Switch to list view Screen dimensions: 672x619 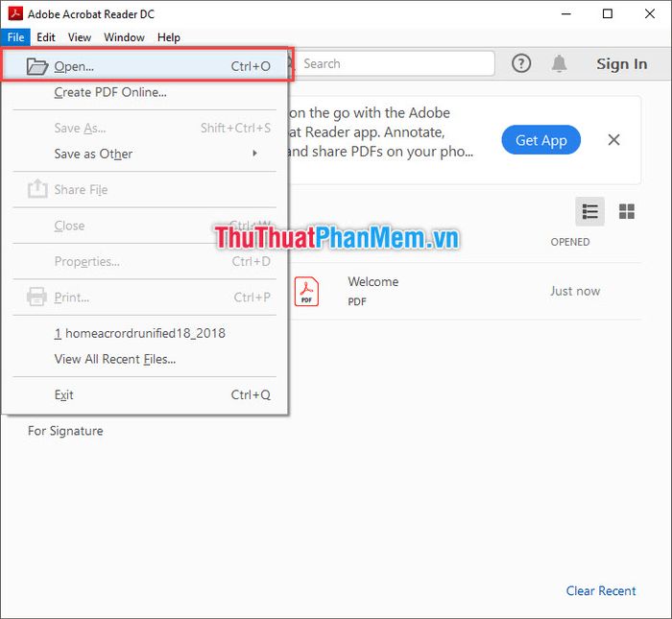point(589,212)
